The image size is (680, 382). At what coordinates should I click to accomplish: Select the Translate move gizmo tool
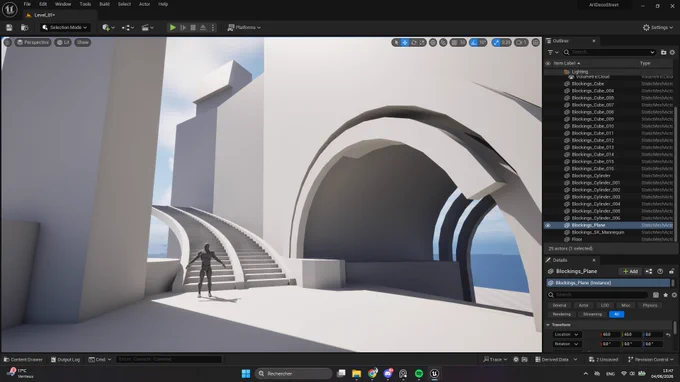coord(405,42)
